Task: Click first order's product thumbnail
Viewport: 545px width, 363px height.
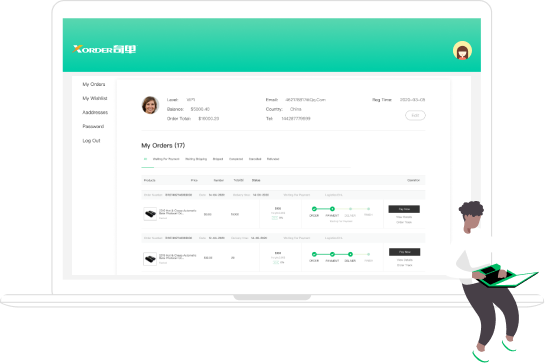Action: point(150,214)
